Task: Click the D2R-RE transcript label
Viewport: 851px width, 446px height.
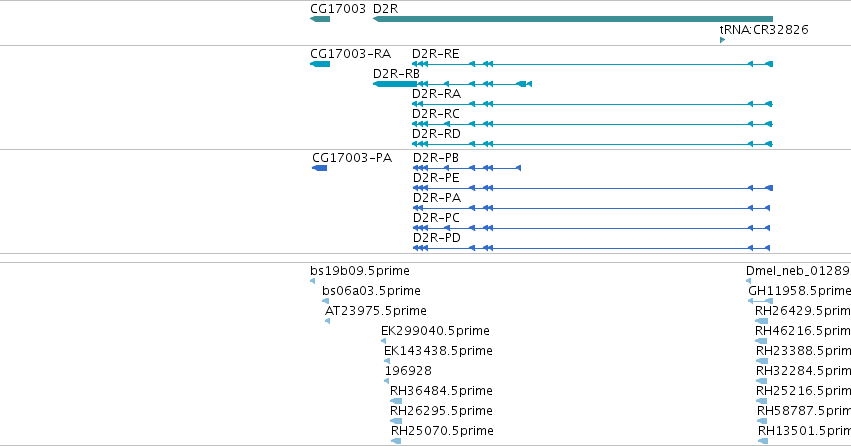Action: point(436,54)
